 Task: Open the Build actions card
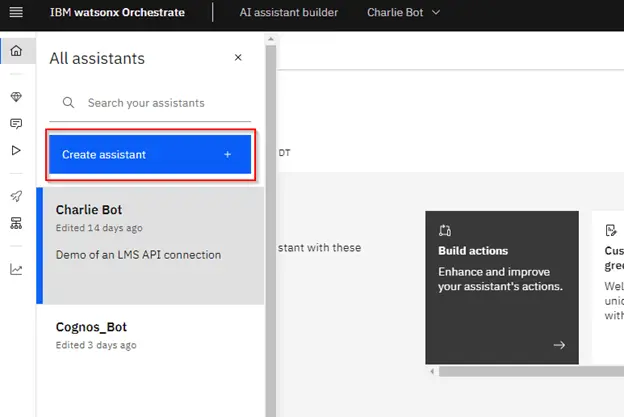click(x=502, y=287)
